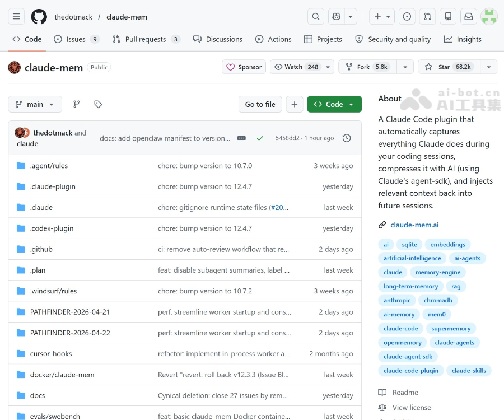Click the docs folder icon
The image size is (504, 420).
tap(21, 395)
